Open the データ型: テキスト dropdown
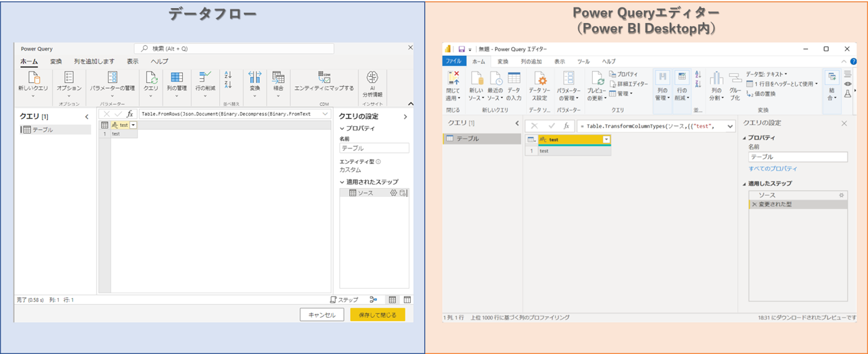The image size is (868, 354). [x=767, y=74]
